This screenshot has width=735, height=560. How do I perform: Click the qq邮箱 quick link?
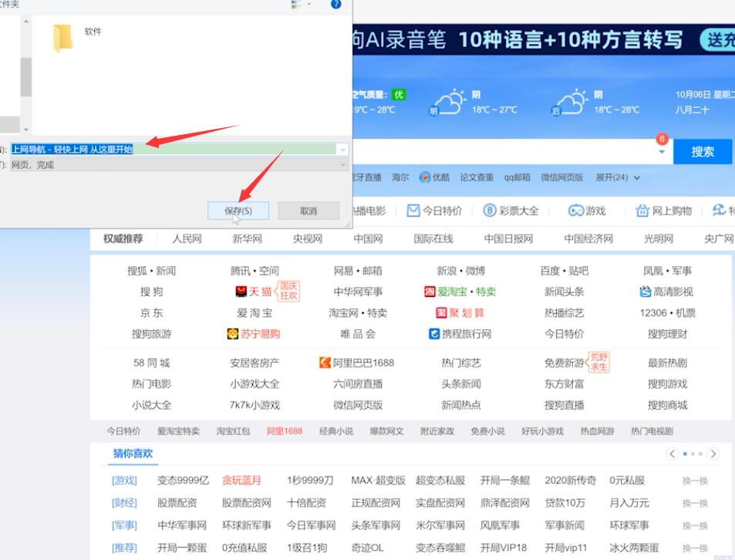click(517, 177)
